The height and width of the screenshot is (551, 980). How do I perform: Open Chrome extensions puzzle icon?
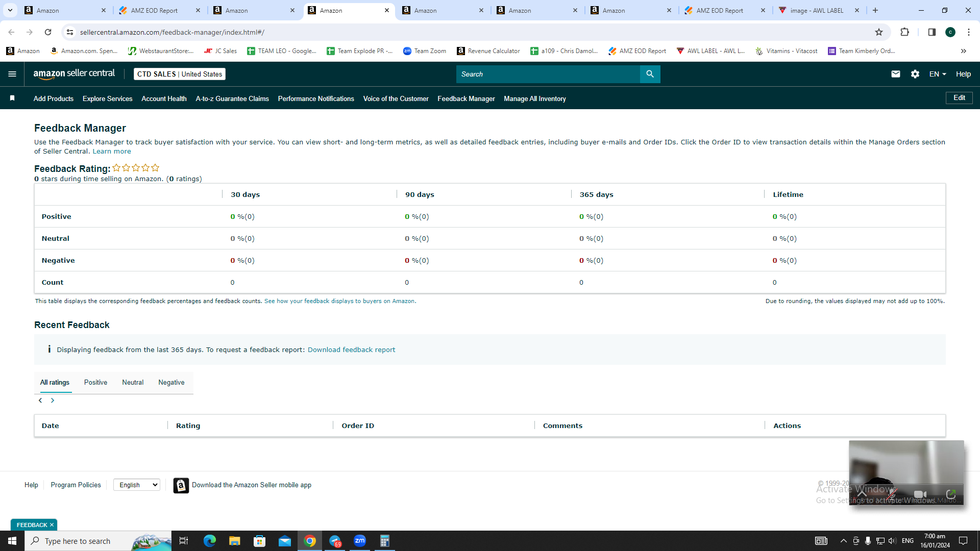click(x=904, y=32)
